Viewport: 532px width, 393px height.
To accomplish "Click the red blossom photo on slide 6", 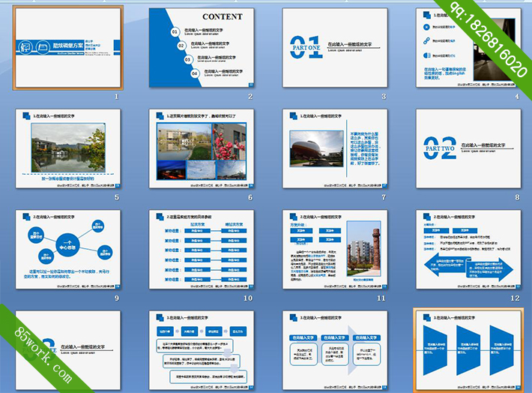I will [229, 141].
